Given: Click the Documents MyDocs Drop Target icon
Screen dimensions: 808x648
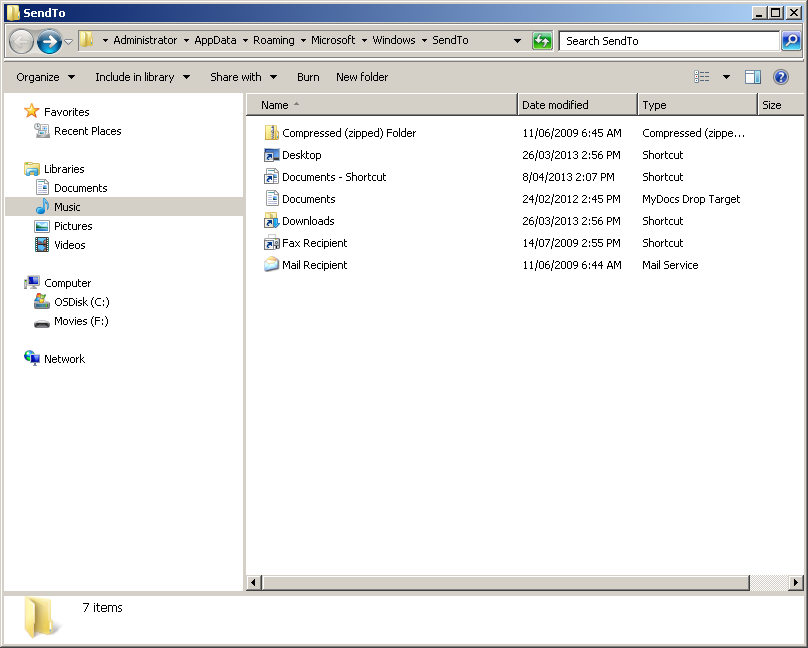Looking at the screenshot, I should pos(272,199).
